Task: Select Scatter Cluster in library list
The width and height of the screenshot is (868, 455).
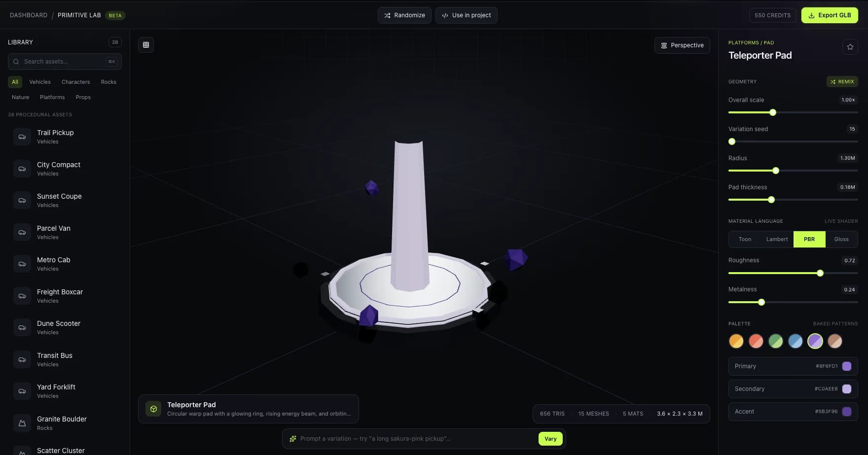Action: [x=65, y=450]
